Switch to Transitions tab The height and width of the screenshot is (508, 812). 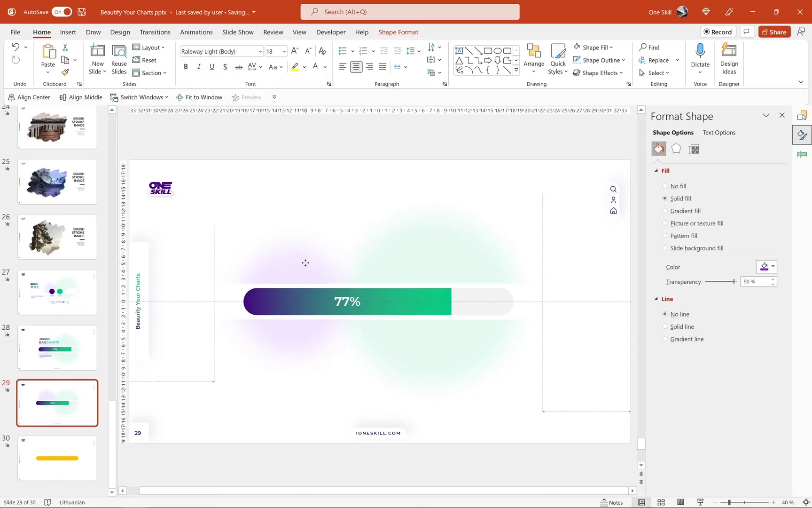pos(155,32)
